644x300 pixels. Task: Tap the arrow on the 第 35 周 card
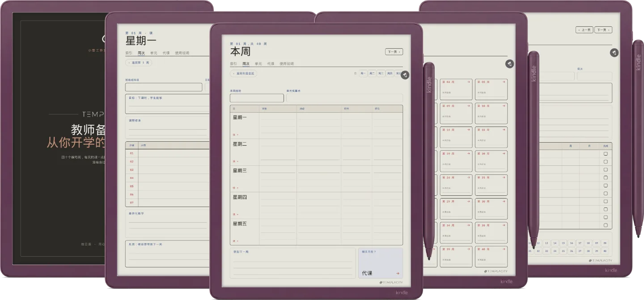click(x=504, y=225)
